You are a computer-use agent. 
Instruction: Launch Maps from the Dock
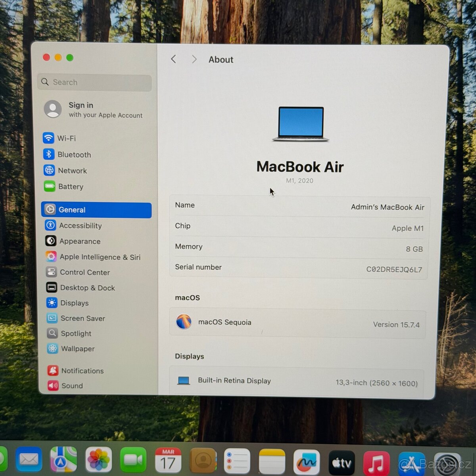click(63, 460)
